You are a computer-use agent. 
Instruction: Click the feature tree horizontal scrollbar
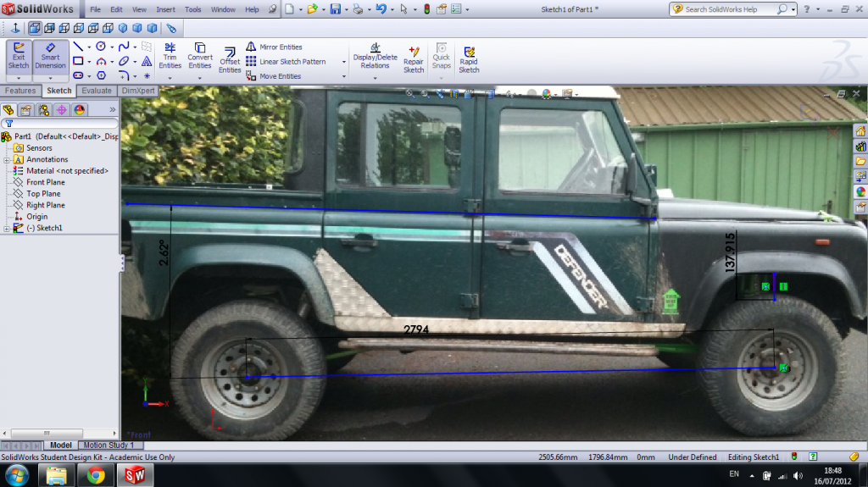[x=60, y=434]
